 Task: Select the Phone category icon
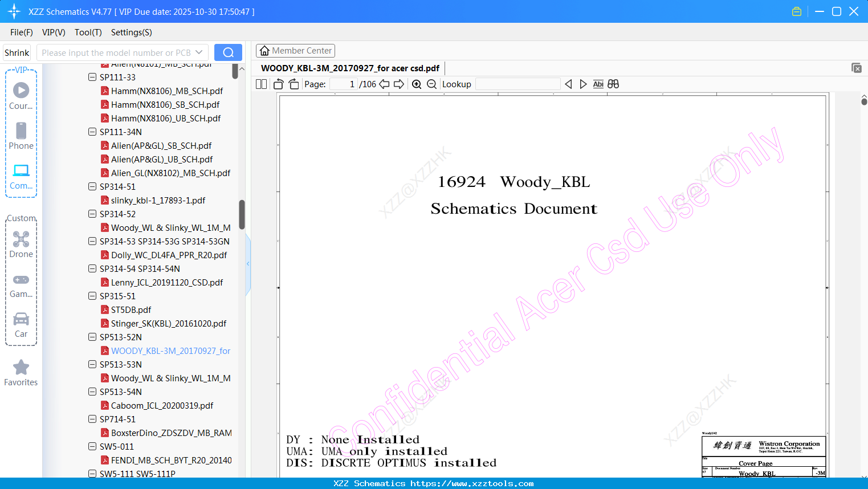(21, 136)
